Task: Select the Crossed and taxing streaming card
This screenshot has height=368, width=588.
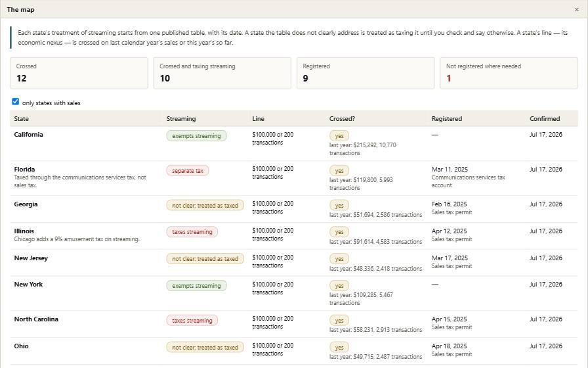Action: click(222, 73)
